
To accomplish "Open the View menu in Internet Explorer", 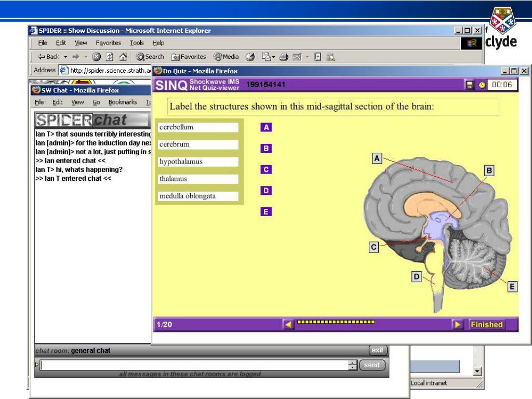I will [81, 43].
